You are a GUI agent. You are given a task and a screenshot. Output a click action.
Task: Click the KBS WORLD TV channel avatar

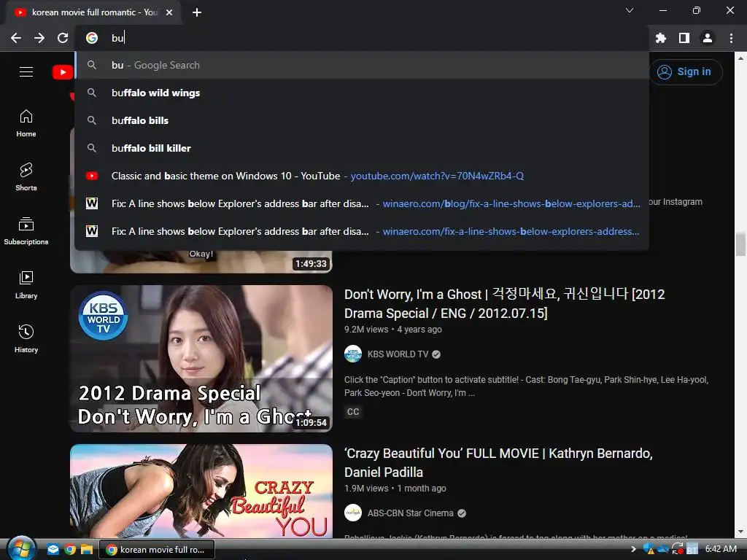(x=353, y=354)
